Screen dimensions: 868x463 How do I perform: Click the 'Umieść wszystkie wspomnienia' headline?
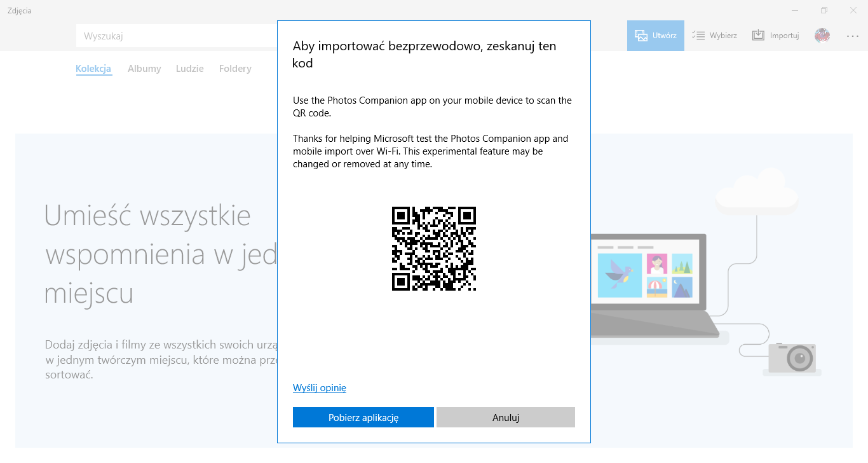[x=161, y=254]
